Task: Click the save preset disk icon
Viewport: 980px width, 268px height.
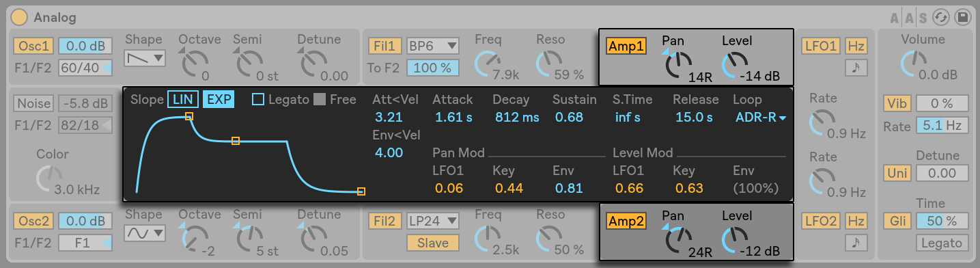Action: click(963, 17)
